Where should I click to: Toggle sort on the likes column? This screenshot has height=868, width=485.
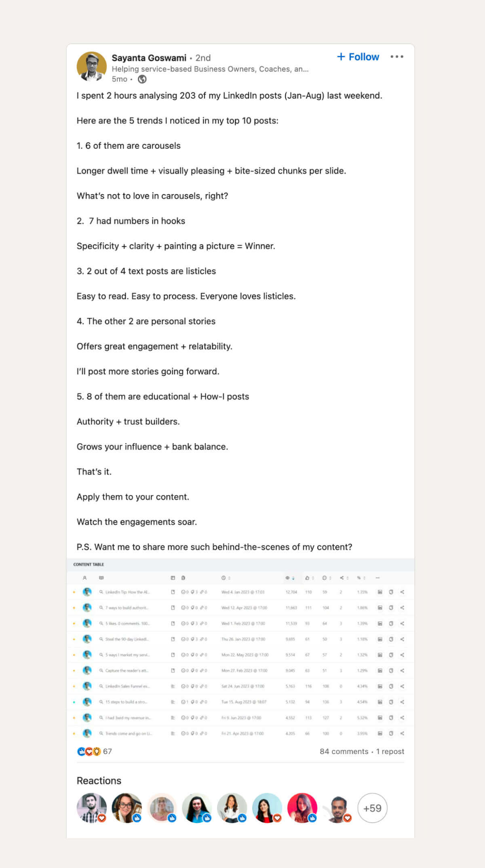312,578
